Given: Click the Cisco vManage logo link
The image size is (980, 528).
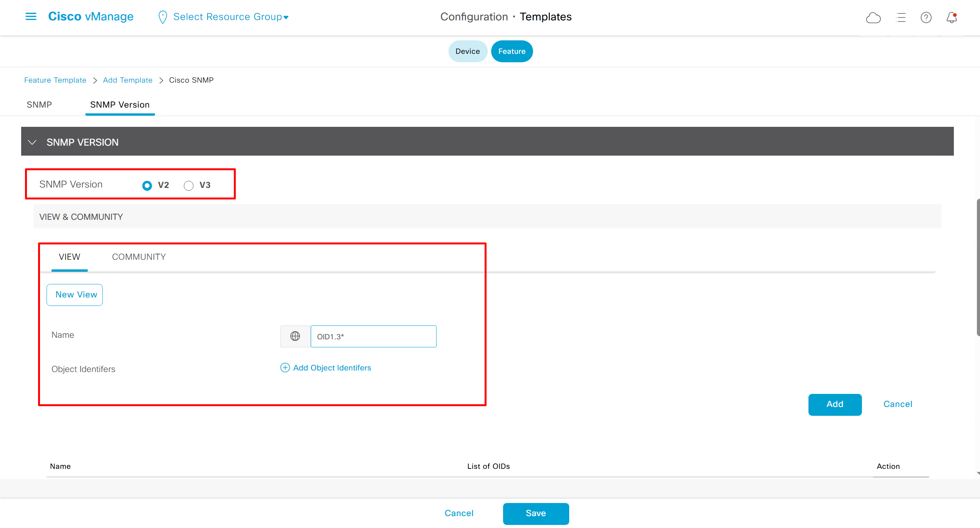Looking at the screenshot, I should [91, 17].
